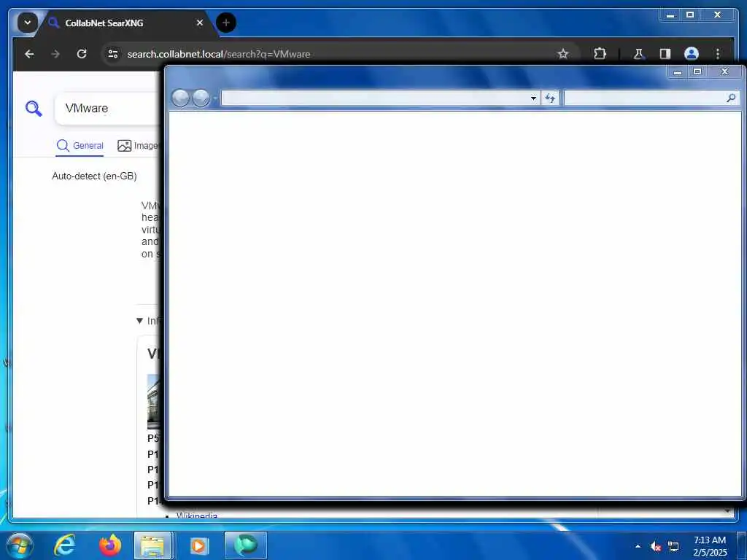The image size is (747, 560).
Task: Minimize the front Explorer window
Action: click(678, 72)
